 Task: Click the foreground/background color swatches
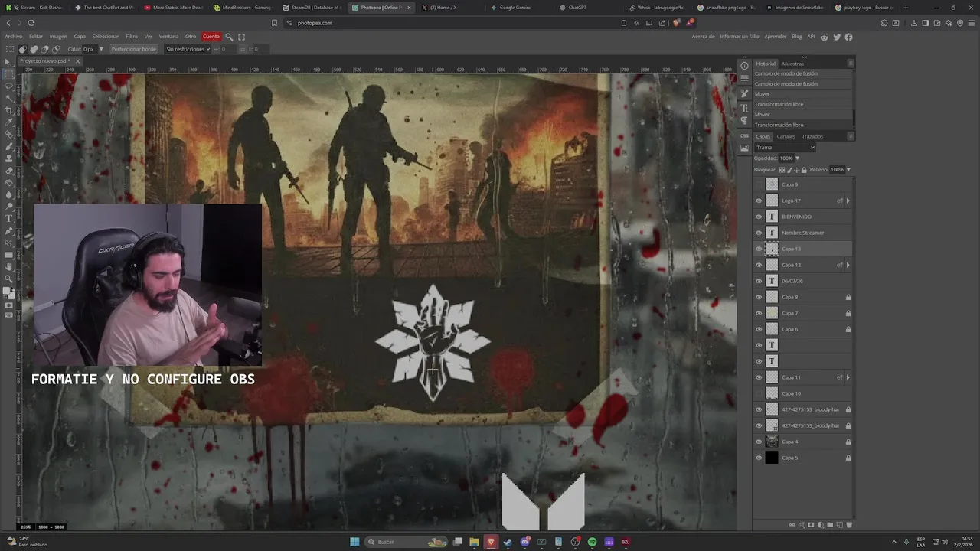pos(8,294)
